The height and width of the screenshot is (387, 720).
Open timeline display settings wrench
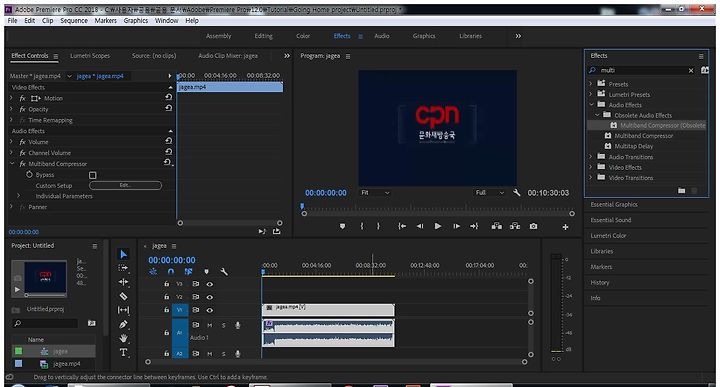(224, 272)
